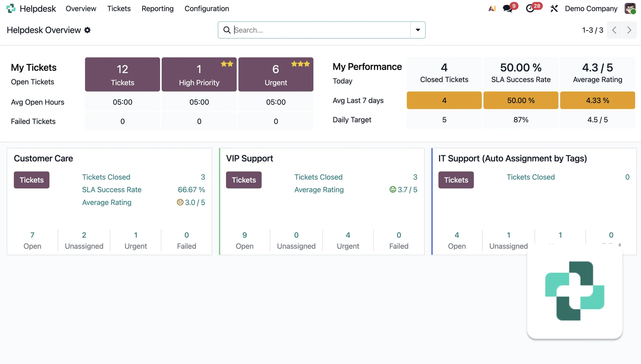Click the VIP Support Tickets button
This screenshot has height=364, width=641.
pos(244,180)
